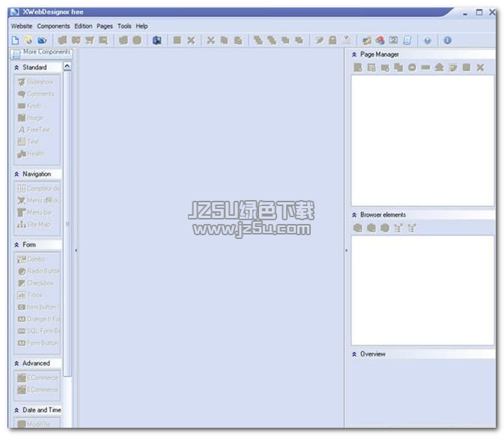
Task: Click the delete page X in Page Manager
Action: point(480,67)
